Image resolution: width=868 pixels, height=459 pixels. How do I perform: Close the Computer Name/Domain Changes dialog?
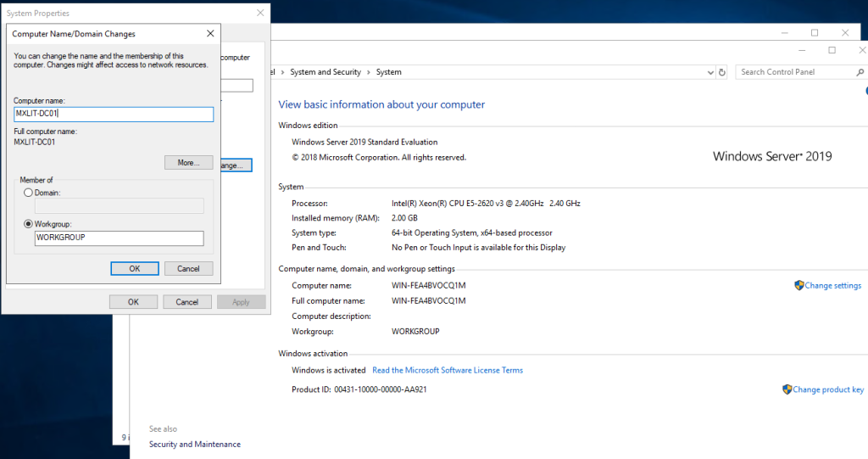click(210, 34)
